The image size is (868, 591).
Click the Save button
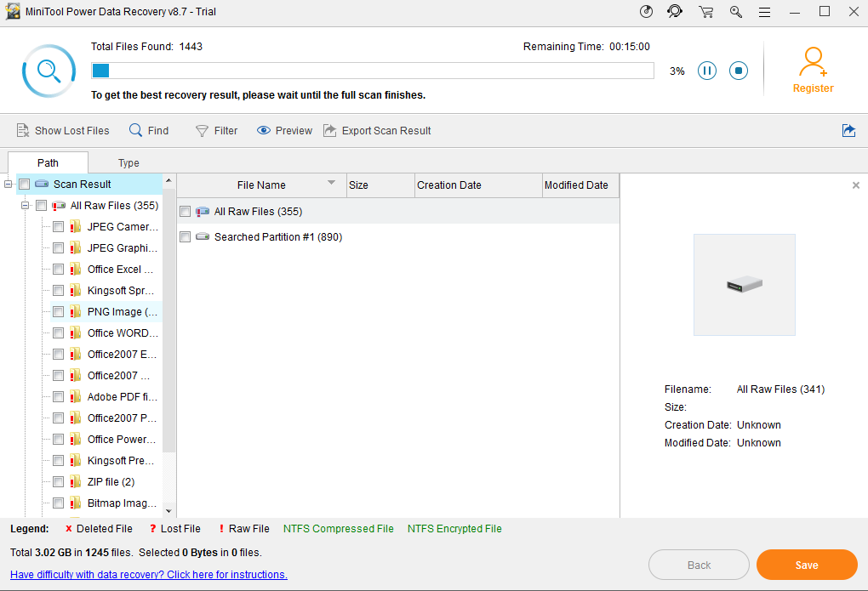pyautogui.click(x=807, y=565)
